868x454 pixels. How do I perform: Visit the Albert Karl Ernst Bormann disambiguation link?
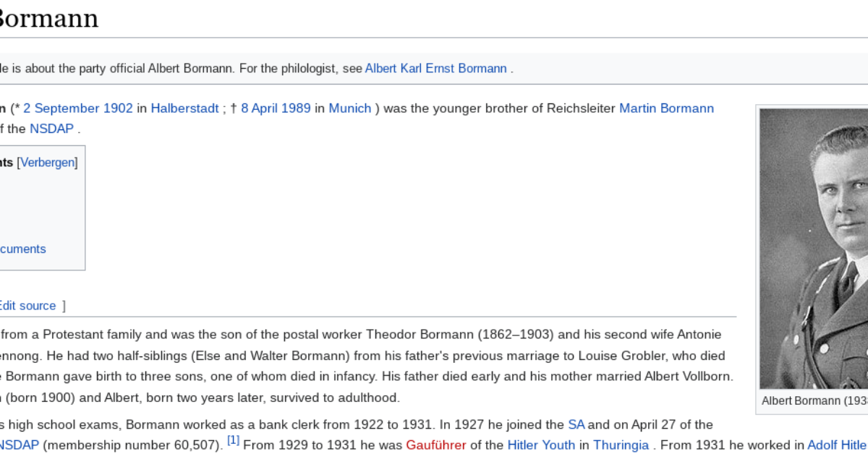click(x=435, y=68)
